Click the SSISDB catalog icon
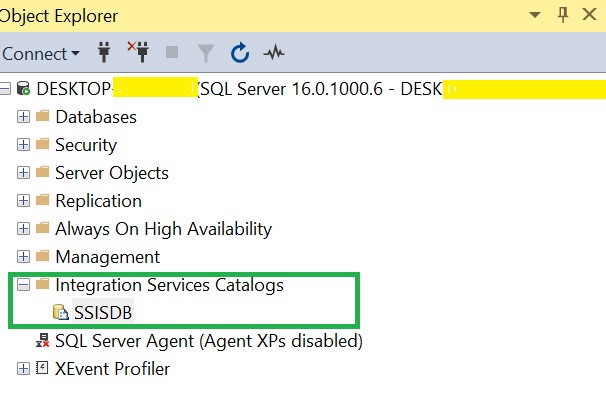The image size is (606, 415). pyautogui.click(x=60, y=312)
